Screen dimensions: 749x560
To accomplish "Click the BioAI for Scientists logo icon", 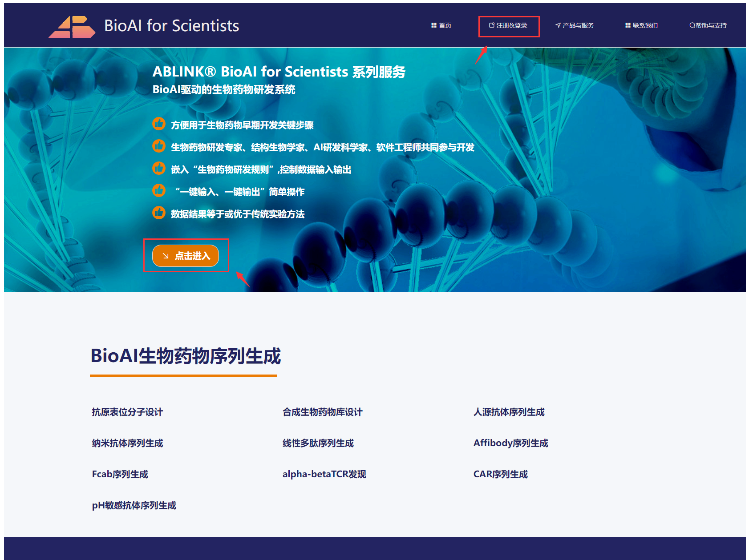I will pyautogui.click(x=72, y=27).
